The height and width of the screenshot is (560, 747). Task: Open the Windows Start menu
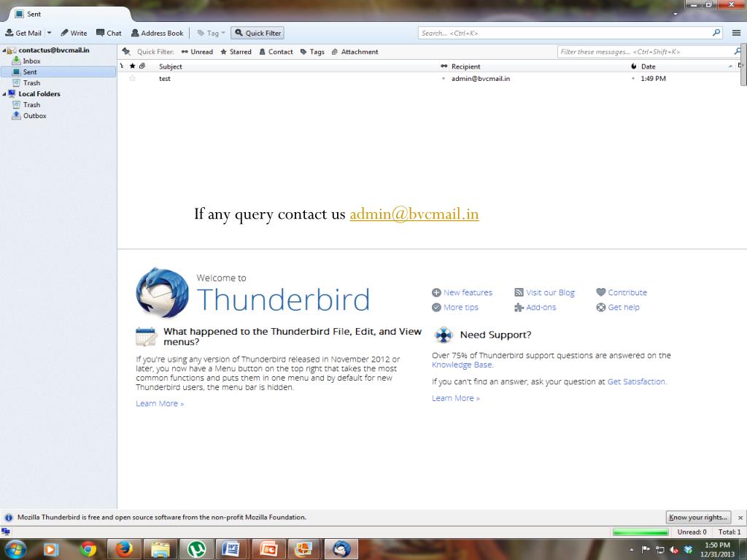click(16, 549)
